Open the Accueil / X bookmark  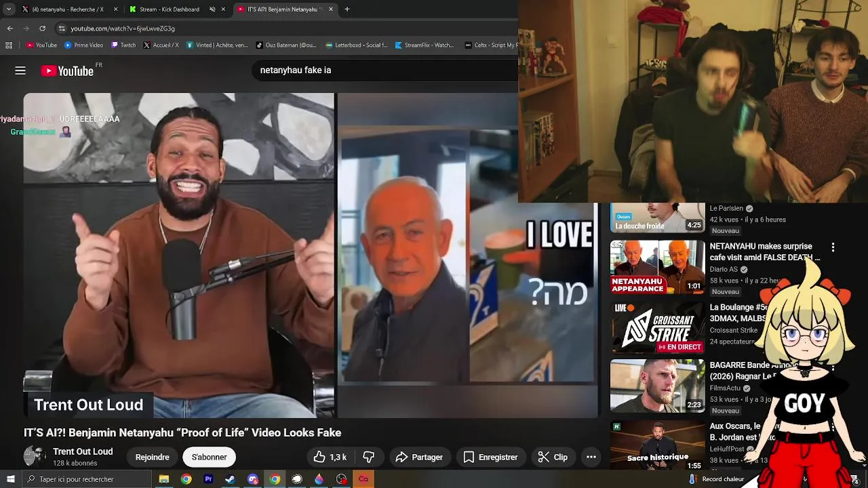[x=161, y=45]
